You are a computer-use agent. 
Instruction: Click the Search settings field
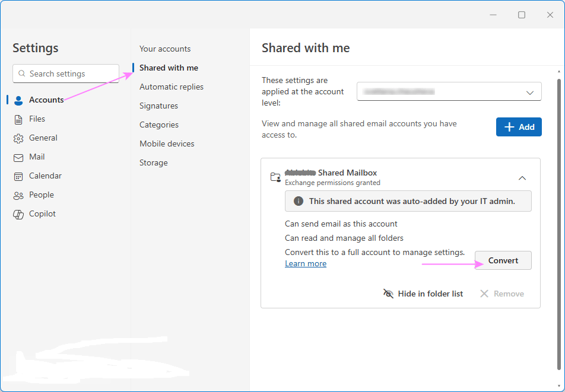coord(66,74)
